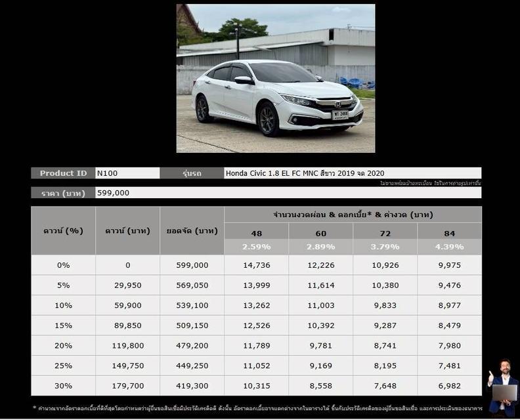
Task: Select monthly payment 13,262
Action: click(256, 305)
